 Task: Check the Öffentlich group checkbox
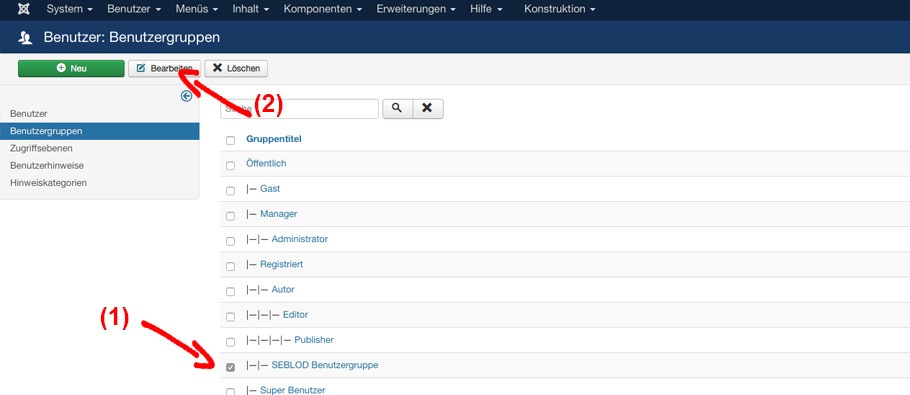pyautogui.click(x=230, y=165)
